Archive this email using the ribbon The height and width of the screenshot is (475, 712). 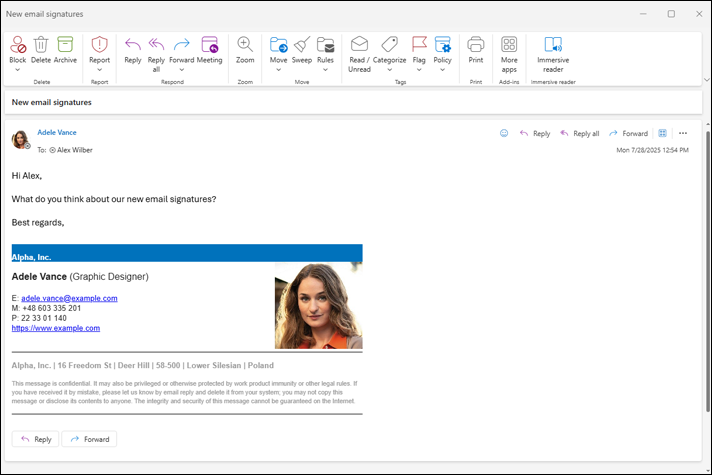click(65, 45)
